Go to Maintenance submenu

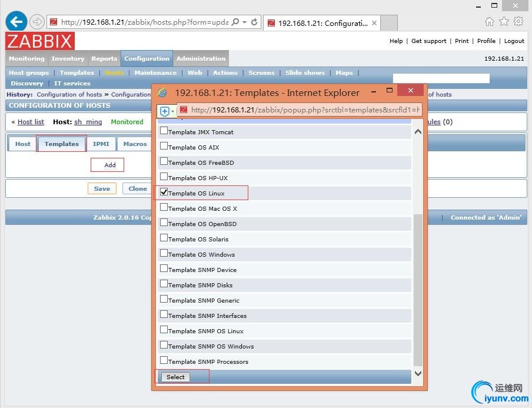(155, 72)
